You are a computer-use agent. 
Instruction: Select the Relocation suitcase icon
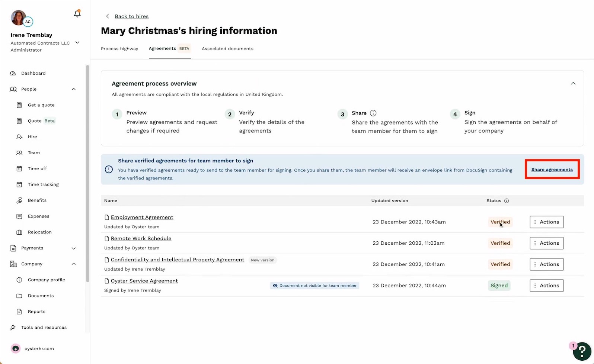coord(19,232)
